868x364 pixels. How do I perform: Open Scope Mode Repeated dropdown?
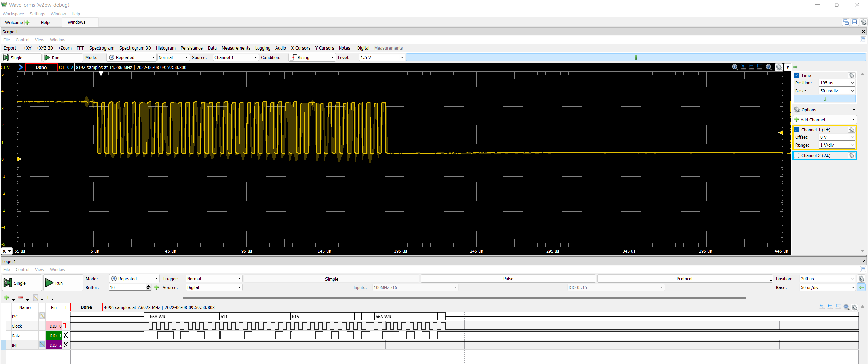pos(131,57)
